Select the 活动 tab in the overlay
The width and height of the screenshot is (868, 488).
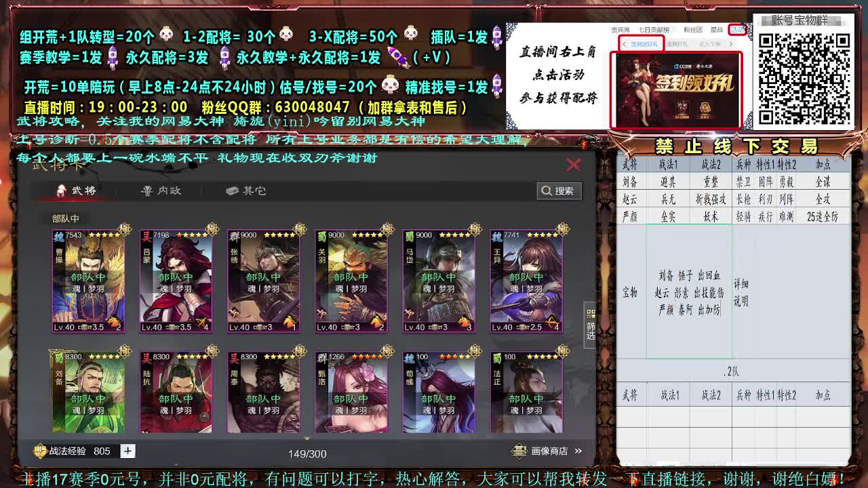[x=737, y=30]
